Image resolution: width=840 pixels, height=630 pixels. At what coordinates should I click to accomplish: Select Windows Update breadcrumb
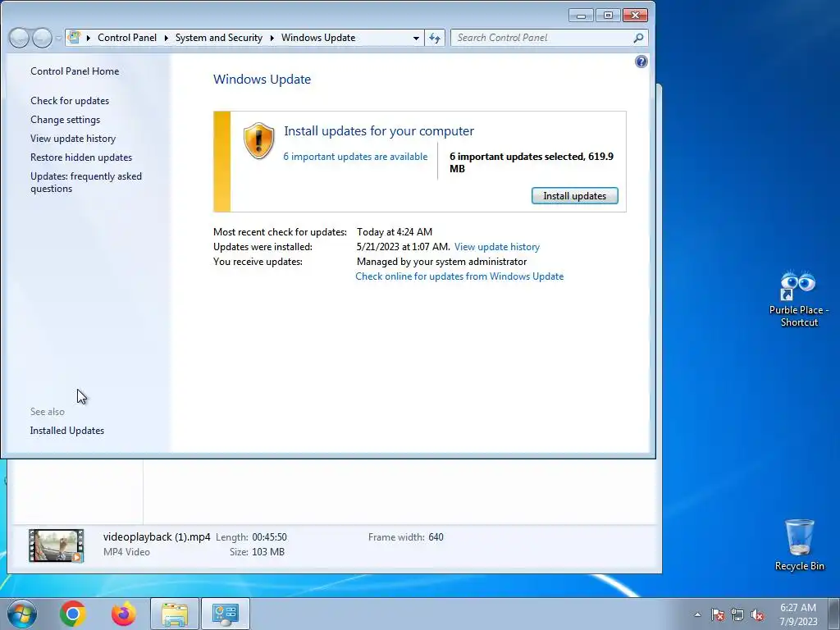point(318,38)
